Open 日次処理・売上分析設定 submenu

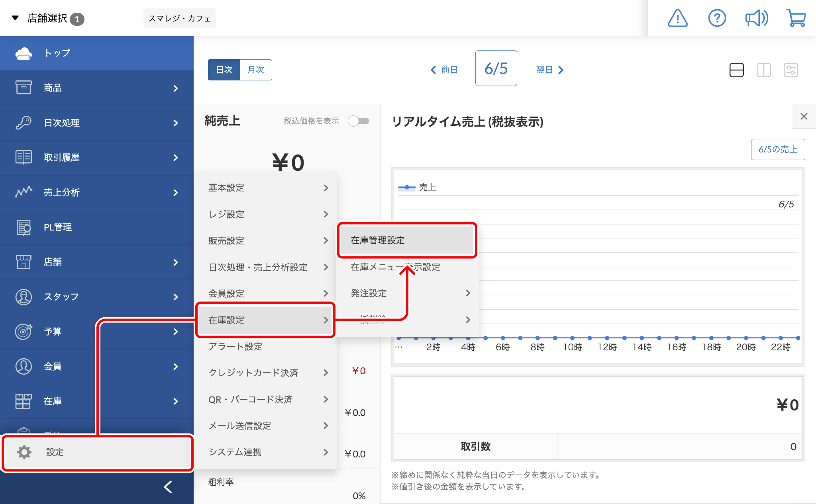[x=265, y=267]
